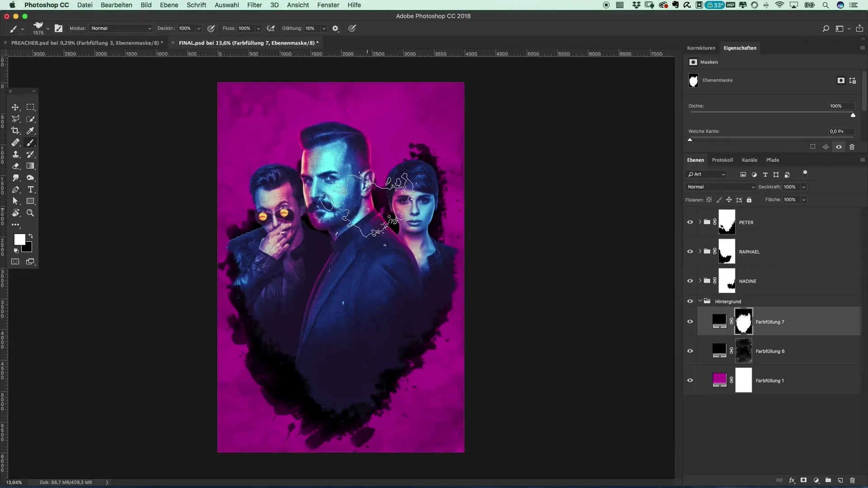Image resolution: width=868 pixels, height=488 pixels.
Task: Select the History Brush tool
Action: tap(30, 154)
